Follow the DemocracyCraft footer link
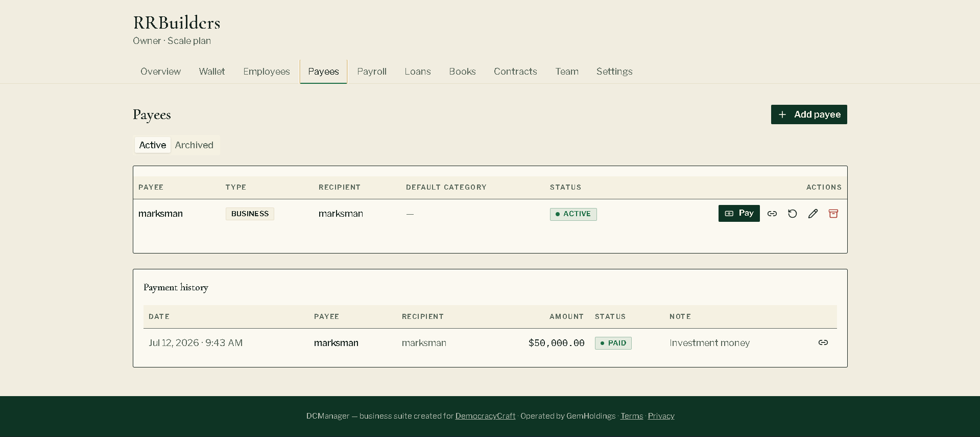 click(485, 416)
